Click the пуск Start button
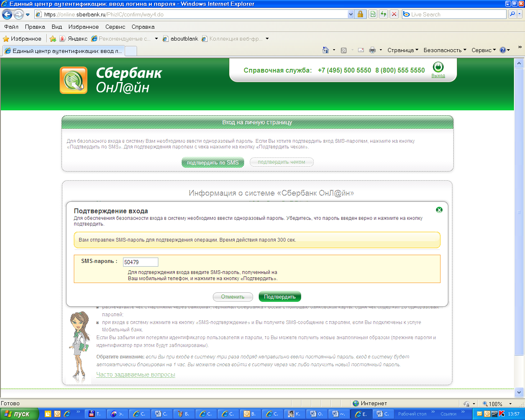This screenshot has height=420, width=525. coord(19,414)
